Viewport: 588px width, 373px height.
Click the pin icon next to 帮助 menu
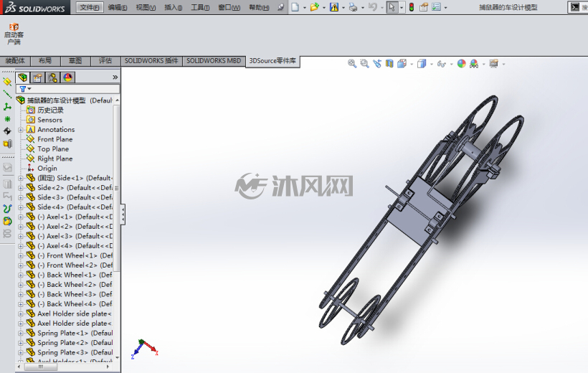(280, 7)
